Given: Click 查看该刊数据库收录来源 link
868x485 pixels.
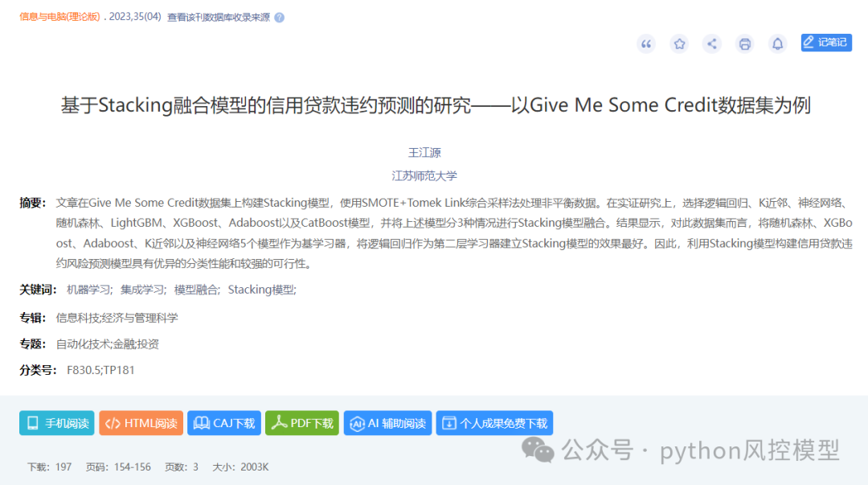Looking at the screenshot, I should 219,18.
